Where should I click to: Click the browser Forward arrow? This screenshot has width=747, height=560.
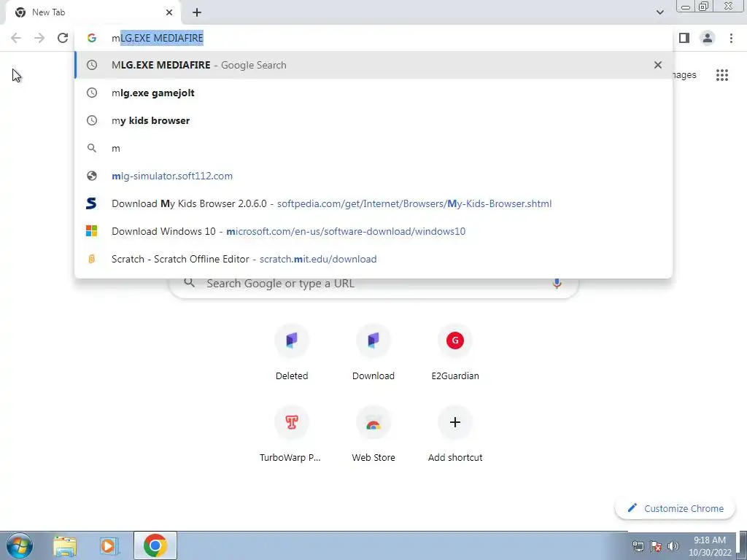point(39,38)
